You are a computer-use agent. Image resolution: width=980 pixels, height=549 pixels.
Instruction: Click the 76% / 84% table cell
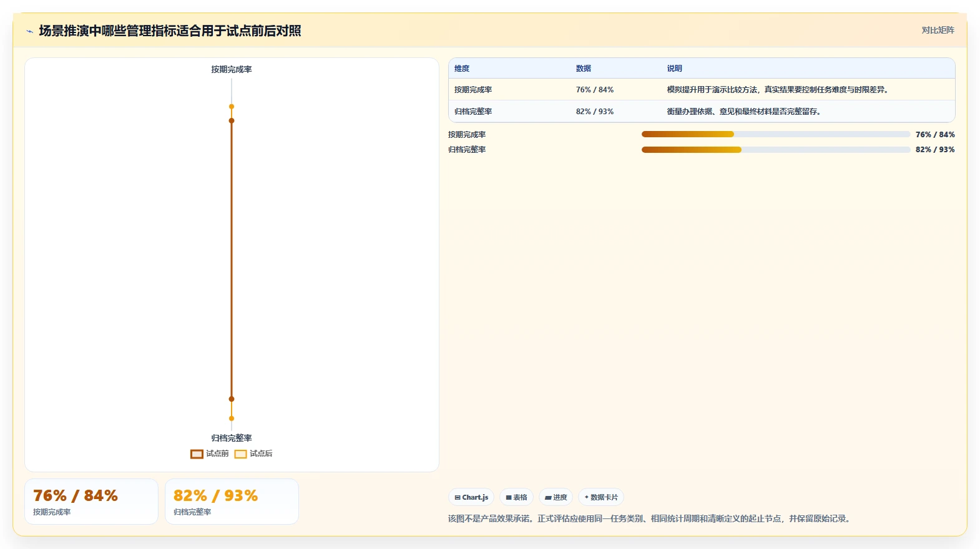(595, 90)
